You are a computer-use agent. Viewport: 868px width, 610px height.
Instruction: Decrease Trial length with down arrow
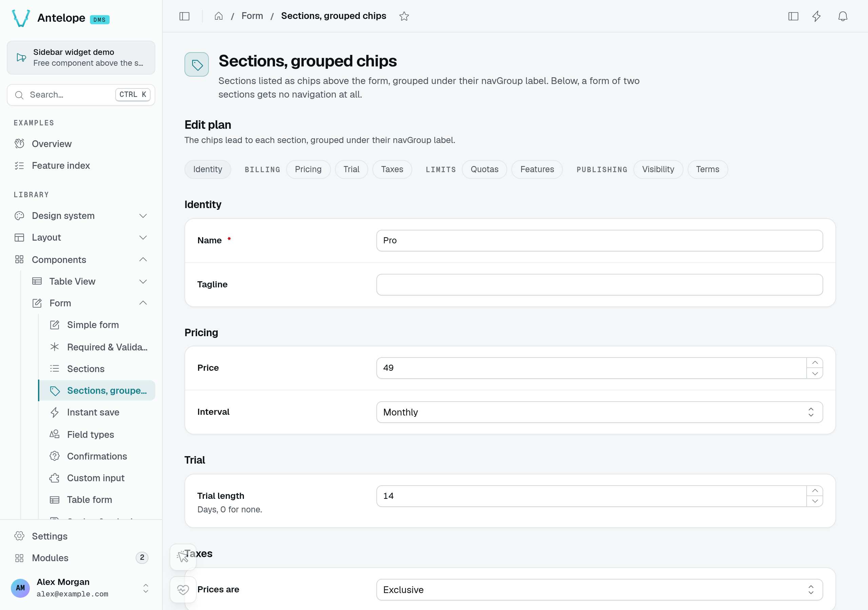[815, 501]
